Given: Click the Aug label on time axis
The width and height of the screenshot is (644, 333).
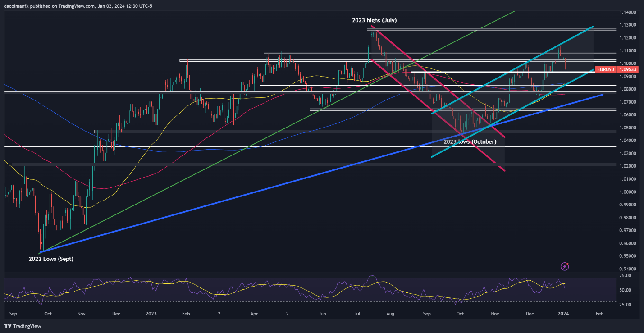Looking at the screenshot, I should point(391,313).
